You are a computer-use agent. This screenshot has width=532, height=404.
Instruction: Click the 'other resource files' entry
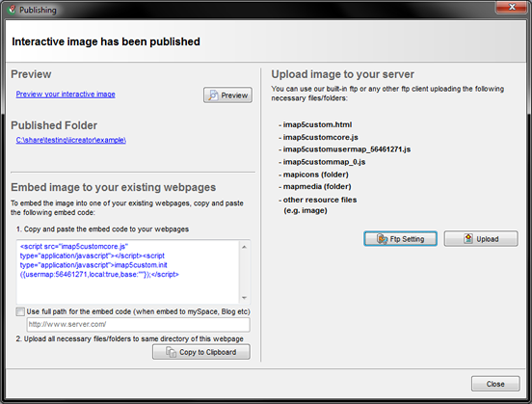(320, 200)
